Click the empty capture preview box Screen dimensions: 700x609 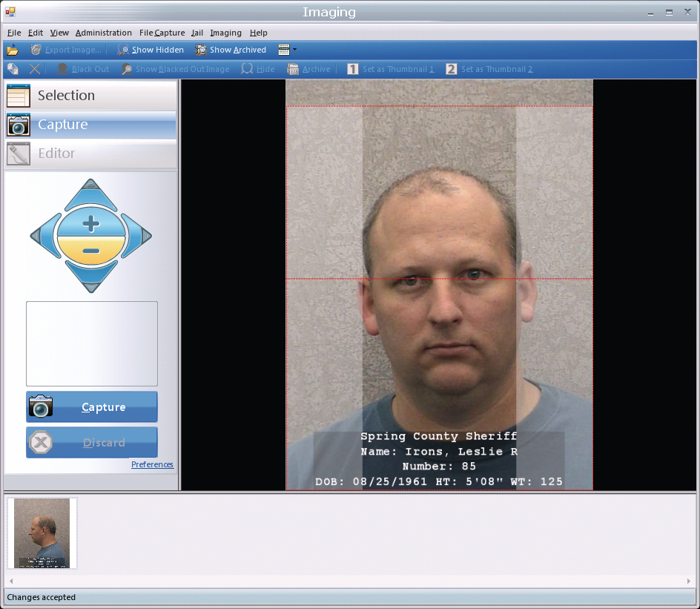(92, 343)
